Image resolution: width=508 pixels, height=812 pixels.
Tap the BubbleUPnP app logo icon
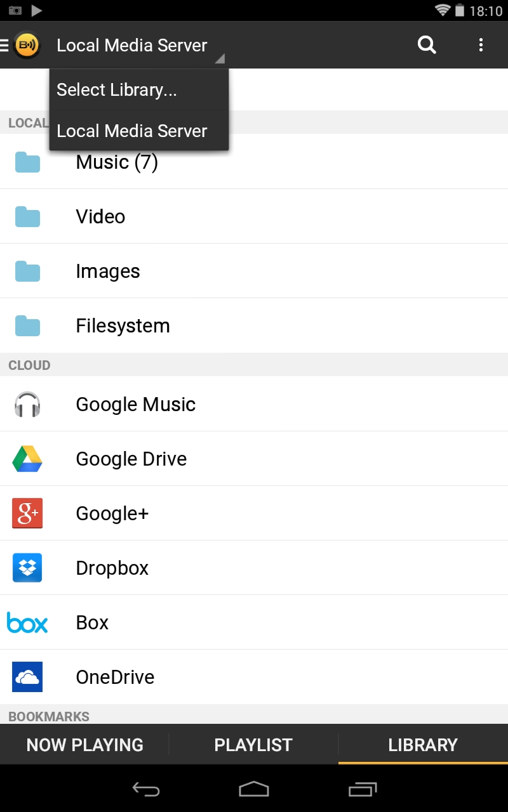click(x=27, y=45)
